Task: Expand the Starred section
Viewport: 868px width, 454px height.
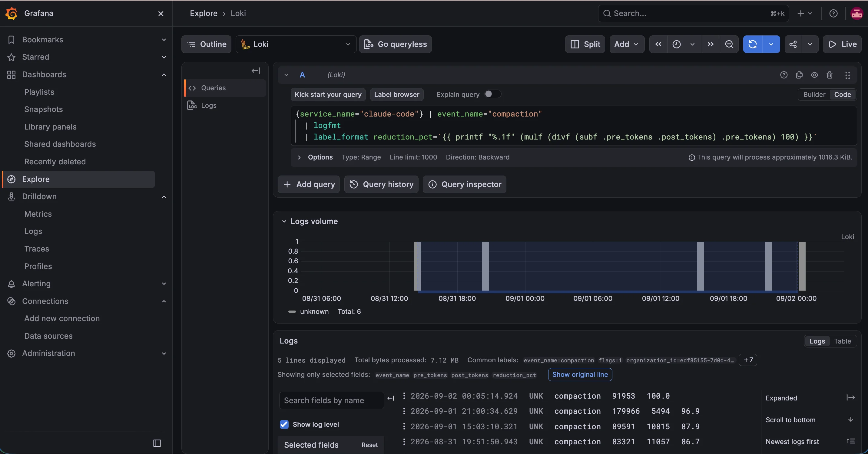Action: (x=164, y=57)
